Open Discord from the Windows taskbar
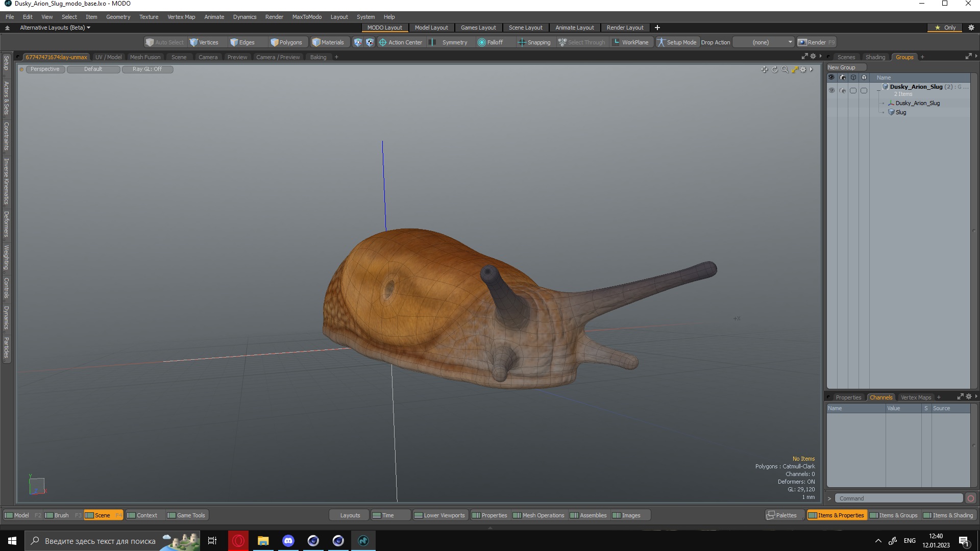 (x=288, y=541)
